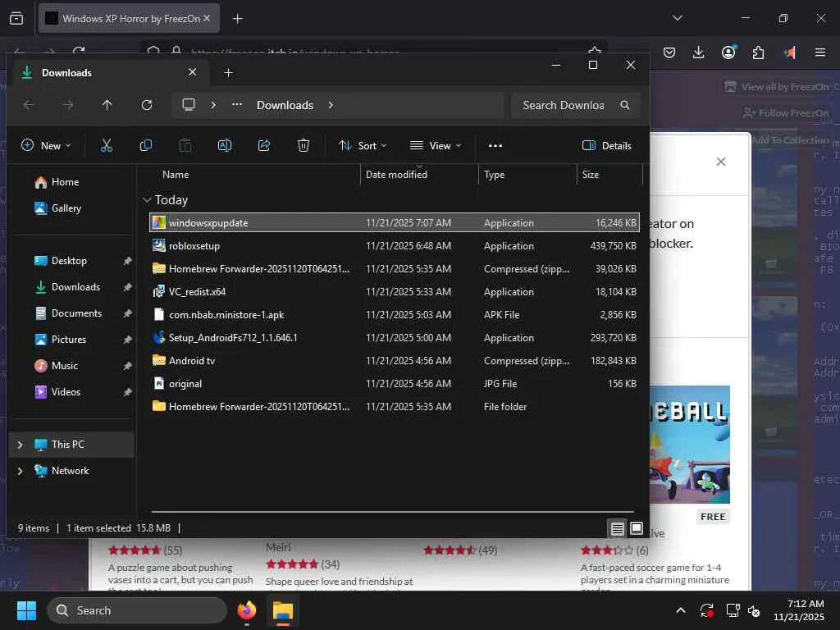
Task: Click the Copy icon in Explorer toolbar
Action: 146,145
